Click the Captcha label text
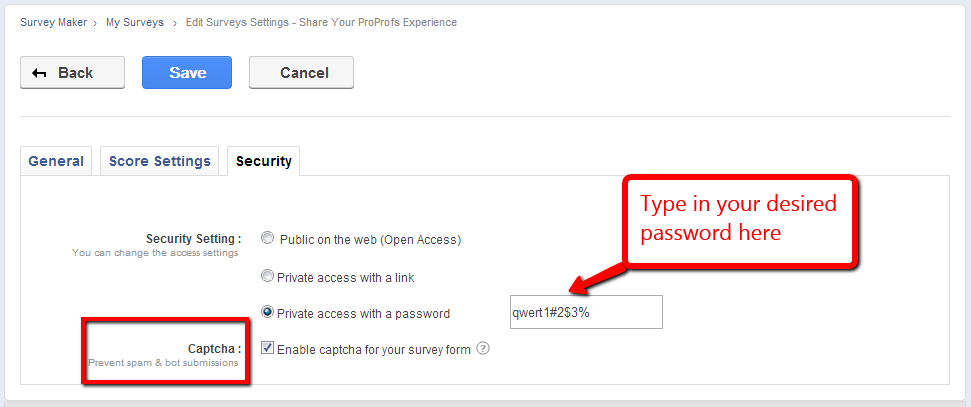The height and width of the screenshot is (407, 971). tap(214, 349)
